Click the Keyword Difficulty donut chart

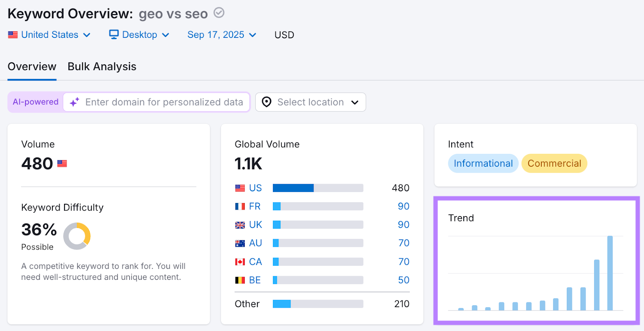pyautogui.click(x=77, y=236)
